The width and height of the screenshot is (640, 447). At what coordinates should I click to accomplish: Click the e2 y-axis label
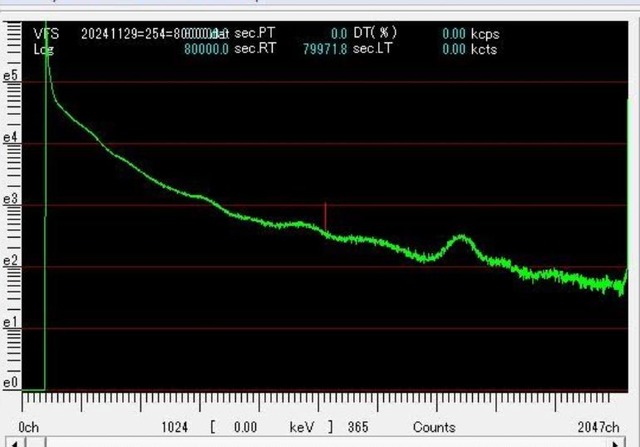pos(11,260)
